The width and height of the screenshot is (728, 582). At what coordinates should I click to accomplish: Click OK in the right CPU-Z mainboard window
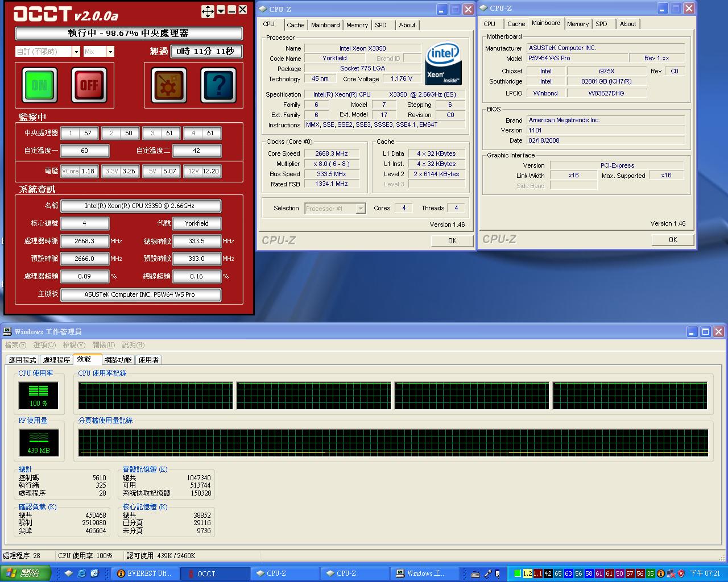(x=673, y=240)
